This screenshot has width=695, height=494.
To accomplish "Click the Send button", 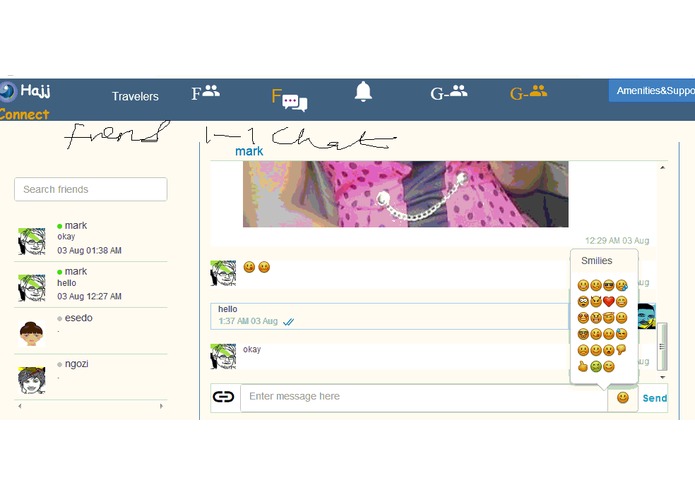I will pyautogui.click(x=655, y=398).
